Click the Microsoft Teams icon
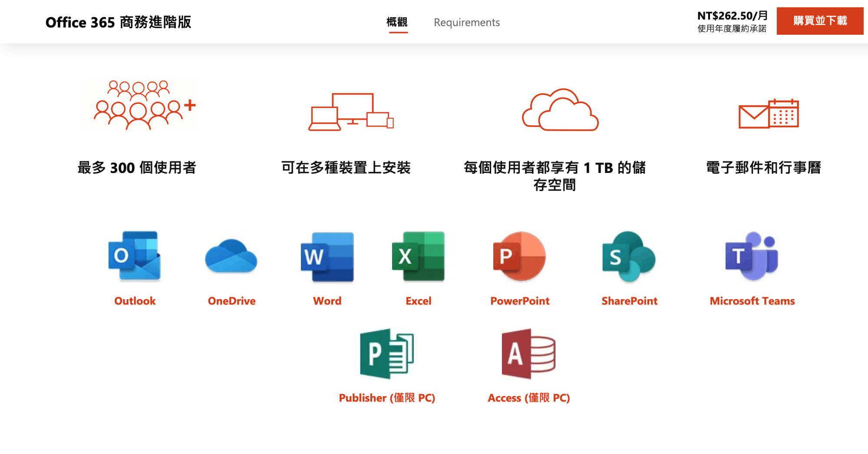868x454 pixels. 752,256
